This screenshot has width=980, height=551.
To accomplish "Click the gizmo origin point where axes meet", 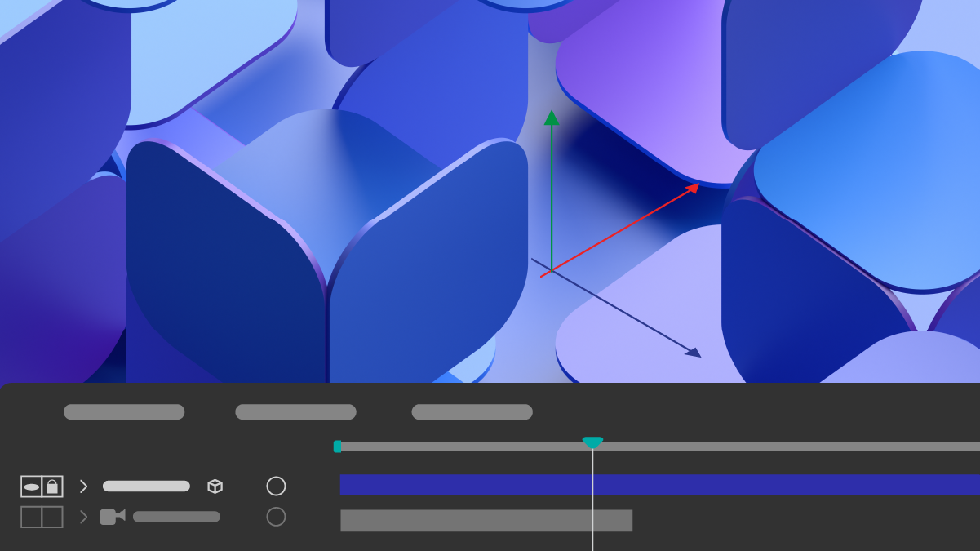I will [552, 269].
